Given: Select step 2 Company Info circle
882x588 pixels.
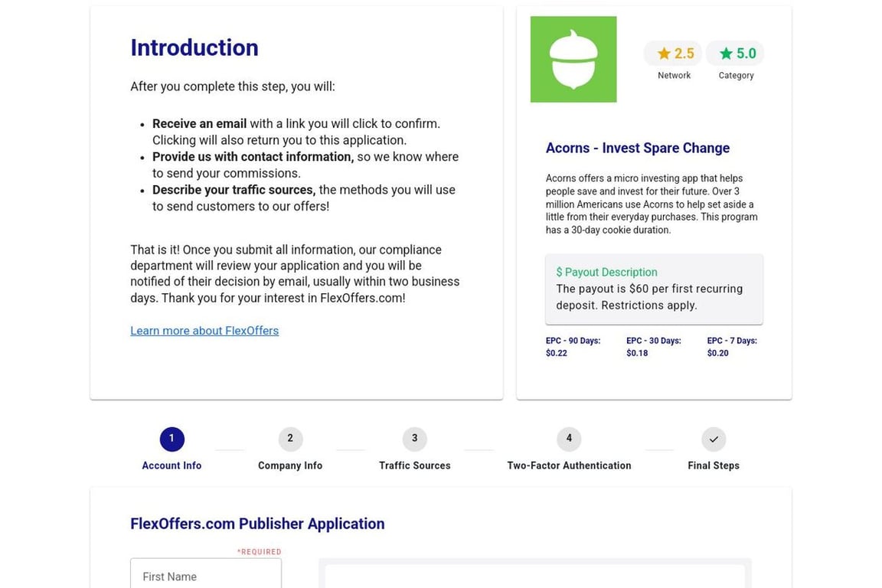Looking at the screenshot, I should [x=290, y=439].
